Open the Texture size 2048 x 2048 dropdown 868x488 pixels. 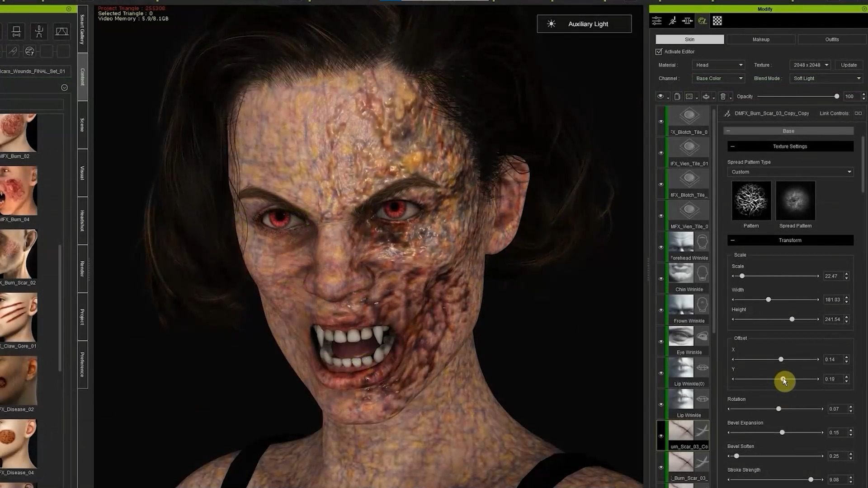[810, 65]
